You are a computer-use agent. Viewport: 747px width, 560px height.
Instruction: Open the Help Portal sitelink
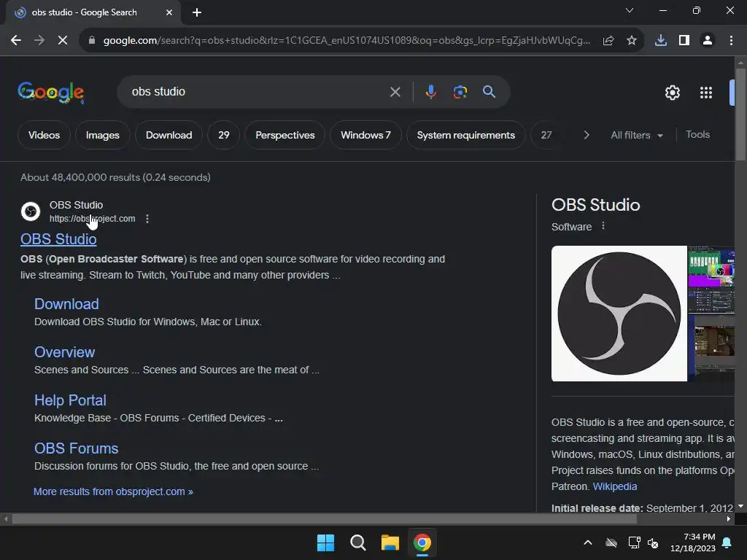(70, 400)
